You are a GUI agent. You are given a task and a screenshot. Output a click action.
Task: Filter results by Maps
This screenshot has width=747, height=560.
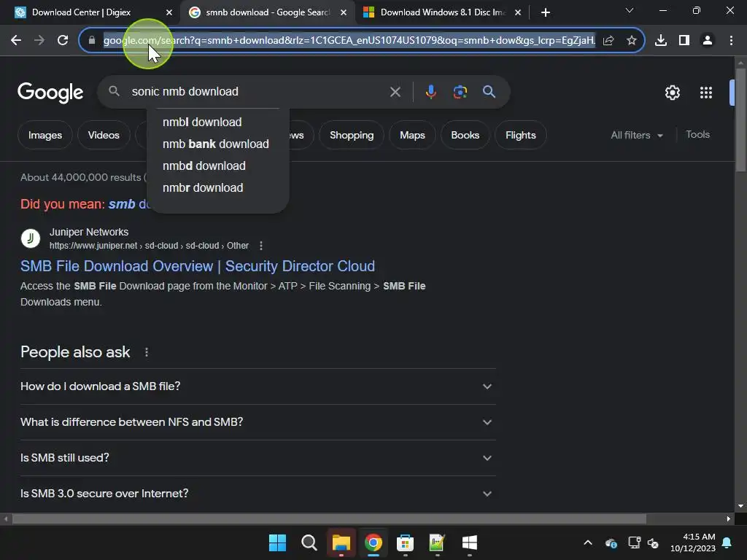pyautogui.click(x=412, y=135)
